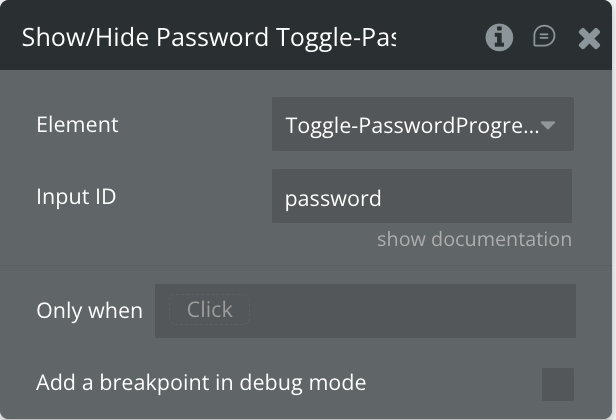Click the Input ID label

click(76, 197)
